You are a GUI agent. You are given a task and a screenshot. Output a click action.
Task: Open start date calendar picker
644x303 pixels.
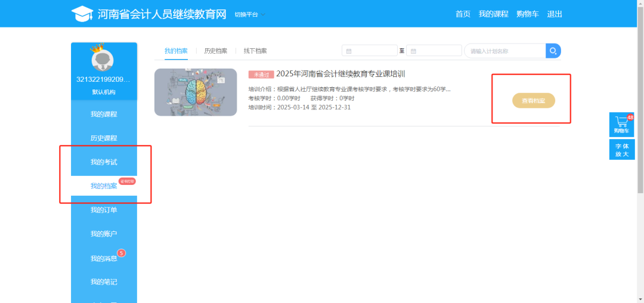370,51
